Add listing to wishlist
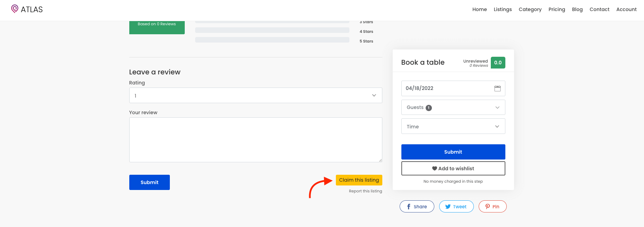The image size is (644, 227). (453, 169)
